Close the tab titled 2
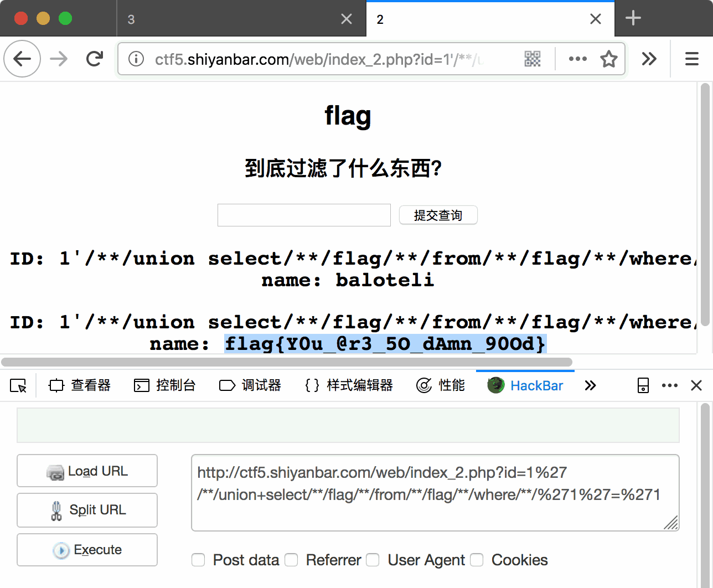This screenshot has height=588, width=713. tap(596, 19)
